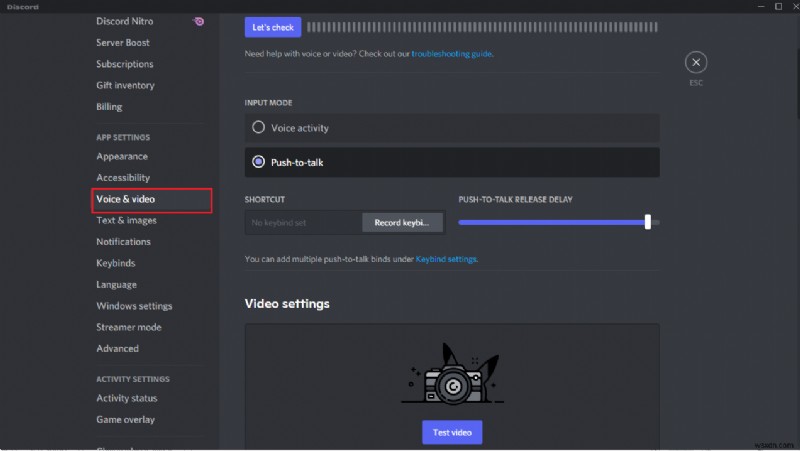Open Streamer mode settings

point(129,328)
